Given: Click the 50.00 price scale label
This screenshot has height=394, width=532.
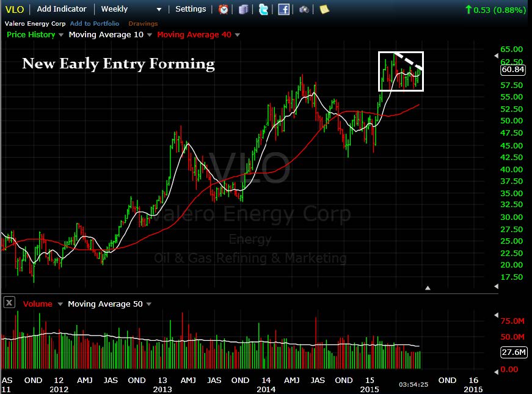Looking at the screenshot, I should (x=512, y=121).
